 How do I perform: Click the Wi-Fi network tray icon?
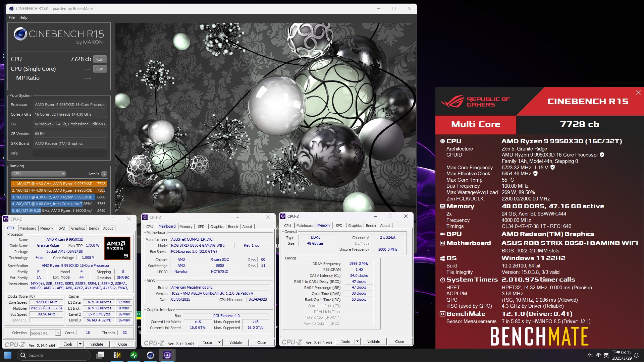tap(598, 355)
